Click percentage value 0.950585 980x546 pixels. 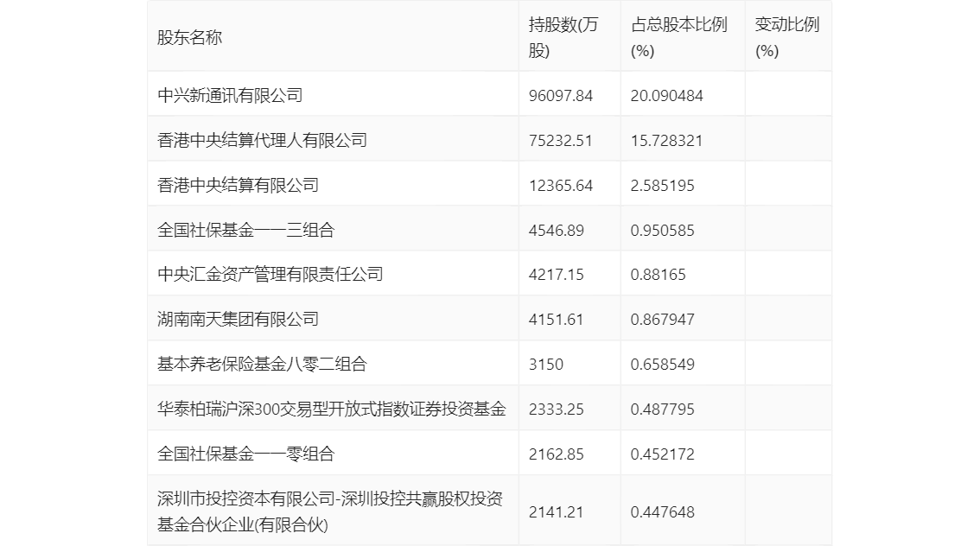(663, 231)
